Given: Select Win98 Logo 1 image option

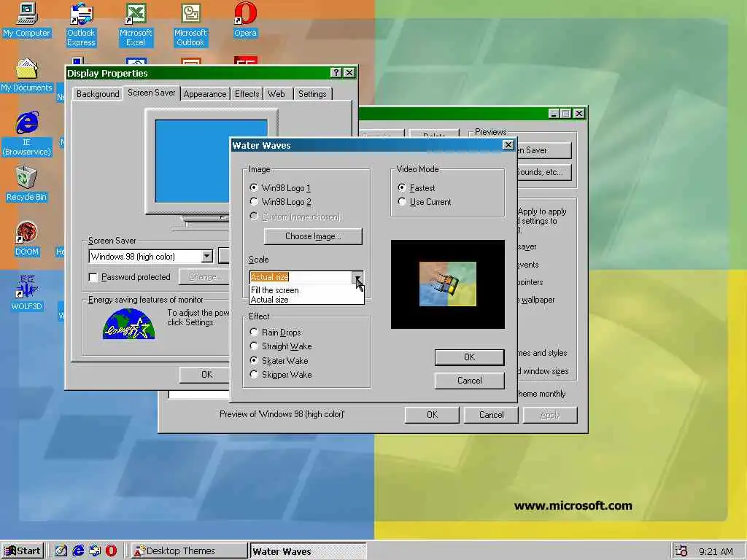Looking at the screenshot, I should (x=281, y=187).
